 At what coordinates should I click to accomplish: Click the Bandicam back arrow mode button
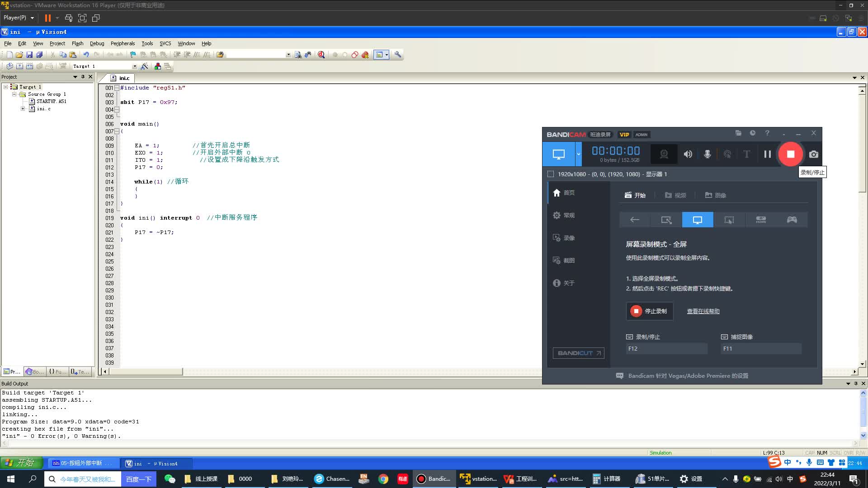pos(635,220)
